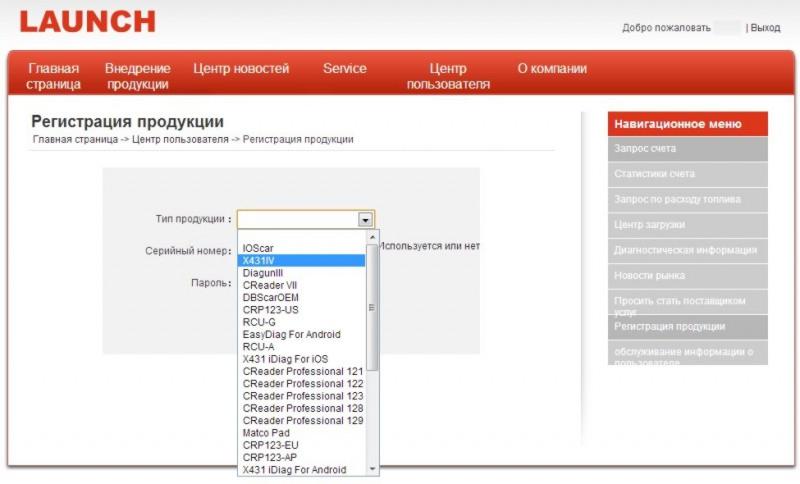Image resolution: width=800 pixels, height=484 pixels.
Task: Choose DBScarOEM from the list
Action: coord(302,297)
